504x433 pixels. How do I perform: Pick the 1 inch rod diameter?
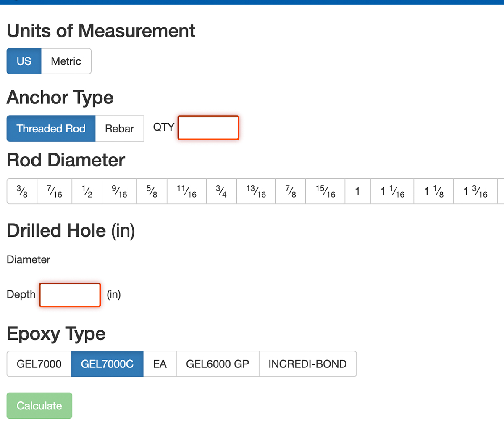357,192
